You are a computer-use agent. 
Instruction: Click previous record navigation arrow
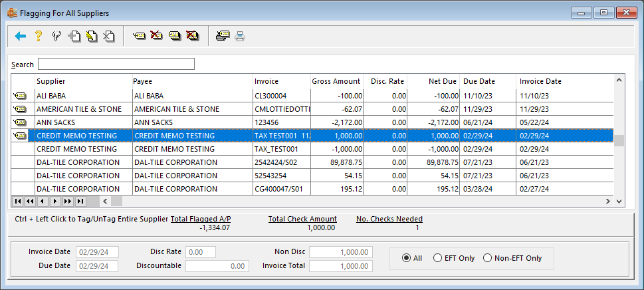pos(43,202)
